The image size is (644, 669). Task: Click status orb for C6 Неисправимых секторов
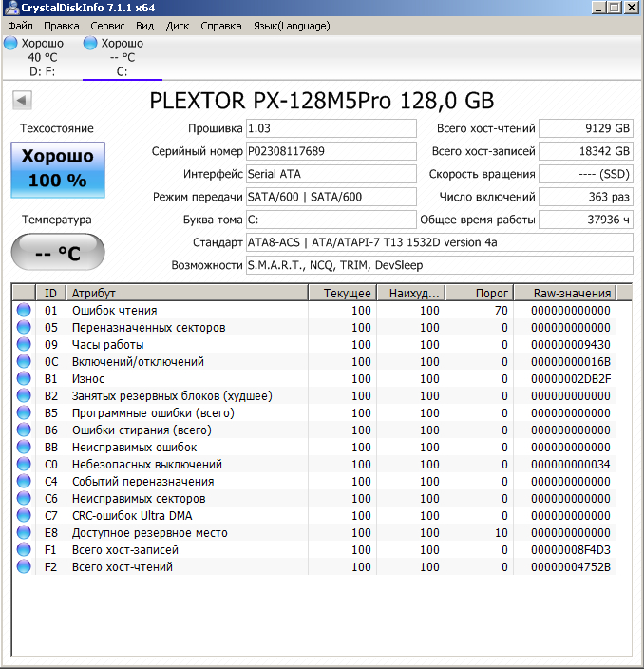[x=24, y=498]
